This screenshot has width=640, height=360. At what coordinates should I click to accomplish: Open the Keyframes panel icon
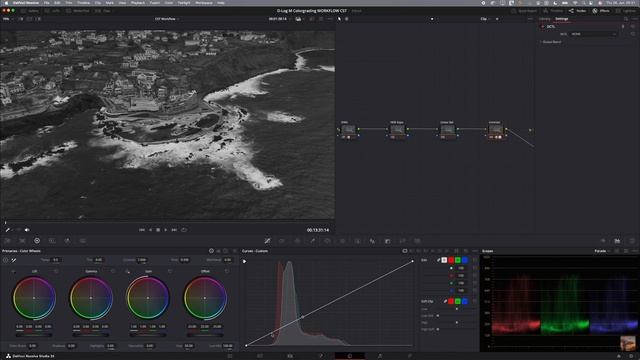point(603,241)
